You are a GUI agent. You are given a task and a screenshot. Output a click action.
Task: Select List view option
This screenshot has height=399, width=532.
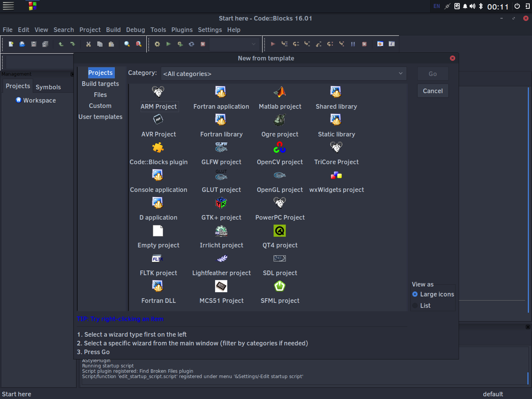tap(421, 305)
